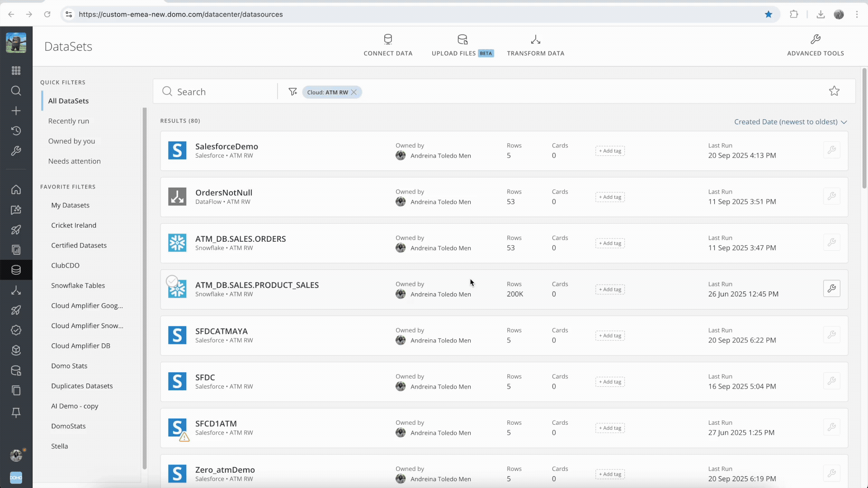This screenshot has height=488, width=868.
Task: Open the history clock icon in sidebar
Action: point(16,131)
